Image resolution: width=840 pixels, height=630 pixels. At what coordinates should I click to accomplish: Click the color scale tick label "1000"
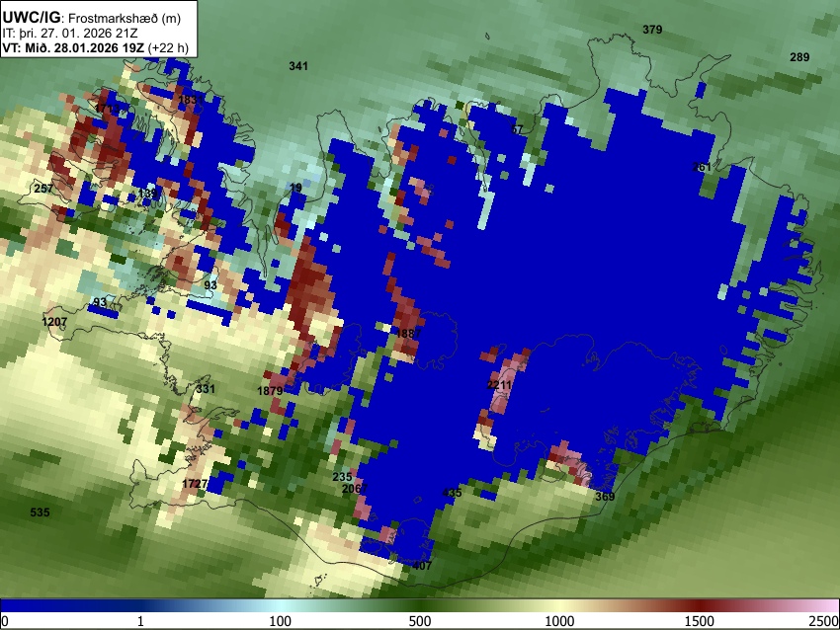pos(559,621)
